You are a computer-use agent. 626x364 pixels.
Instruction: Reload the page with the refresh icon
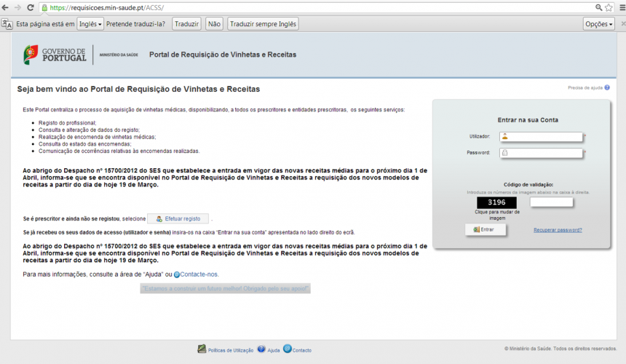[30, 7]
